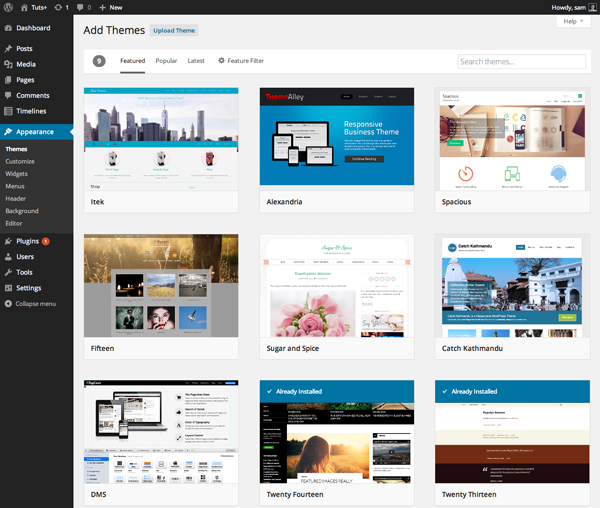Open the Media icon in the sidebar
This screenshot has width=600, height=508.
coord(8,64)
